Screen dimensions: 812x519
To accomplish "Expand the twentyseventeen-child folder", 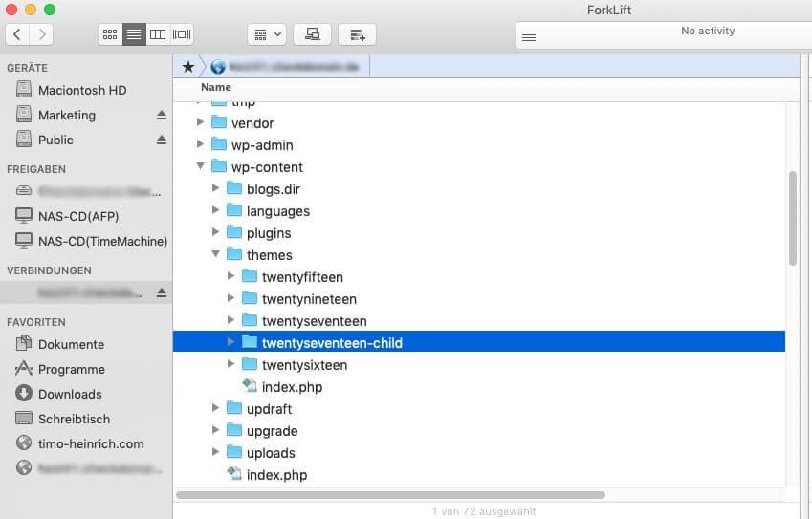I will point(231,342).
